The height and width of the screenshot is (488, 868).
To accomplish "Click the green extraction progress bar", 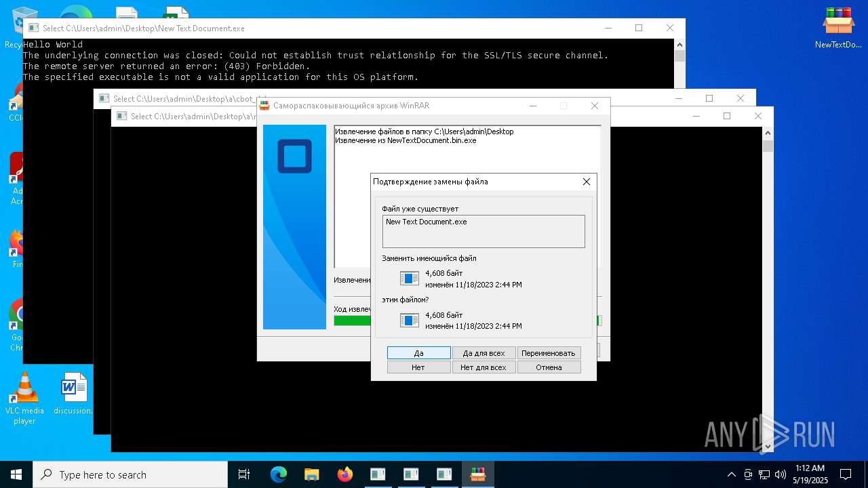I will pyautogui.click(x=353, y=321).
